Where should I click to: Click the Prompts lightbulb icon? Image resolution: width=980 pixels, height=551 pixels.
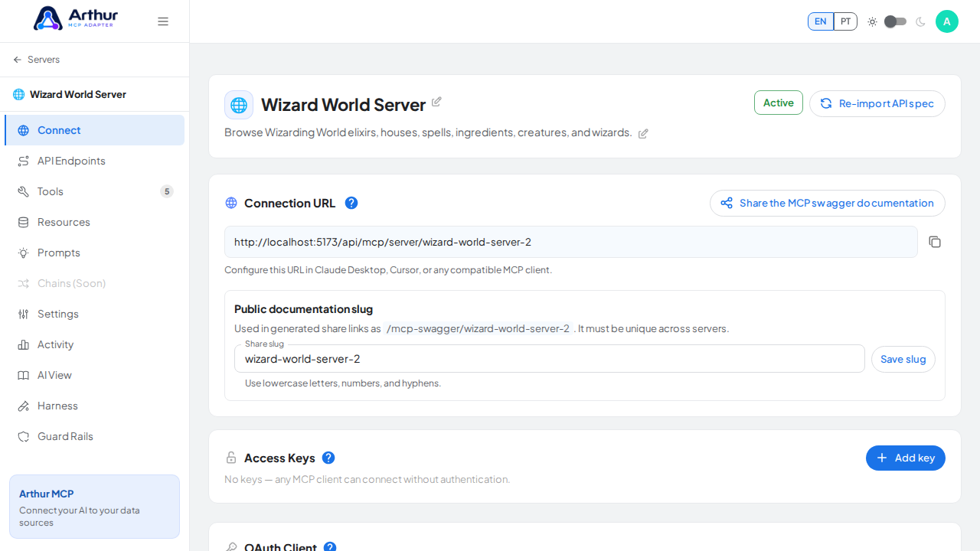[x=24, y=253]
